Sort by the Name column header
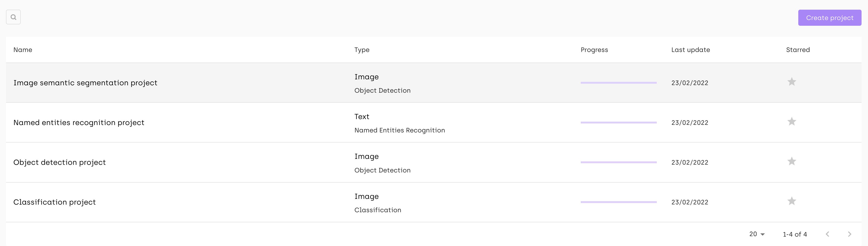The image size is (868, 246). 23,50
